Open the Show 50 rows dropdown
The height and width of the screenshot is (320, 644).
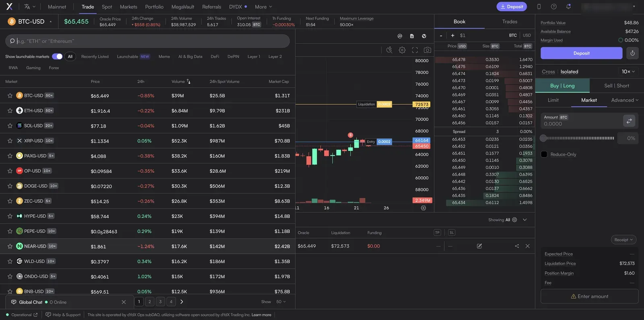click(281, 302)
